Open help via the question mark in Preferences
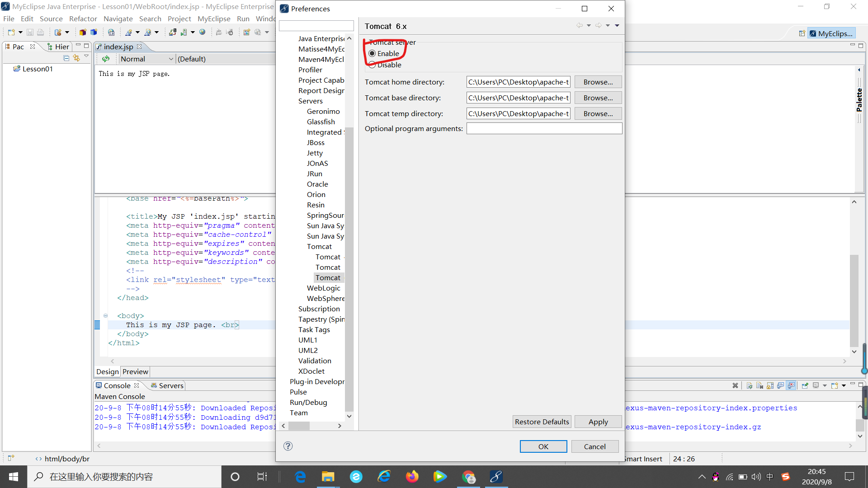The height and width of the screenshot is (488, 868). (288, 446)
